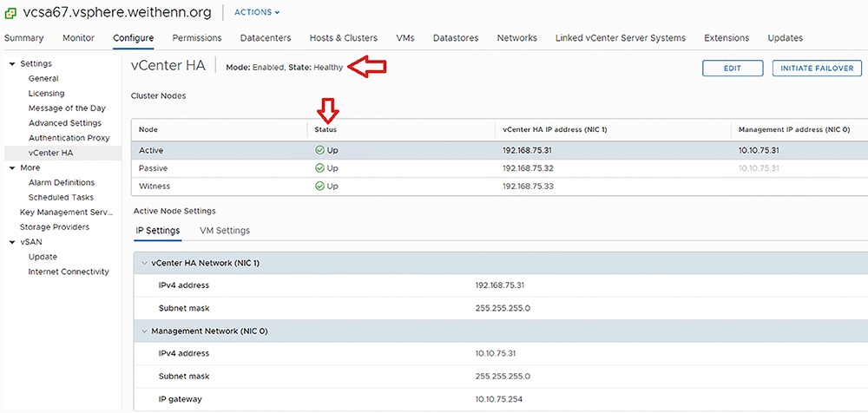Click the vCenter server icon beside vcsa67 title
The height and width of the screenshot is (413, 868).
[10, 13]
